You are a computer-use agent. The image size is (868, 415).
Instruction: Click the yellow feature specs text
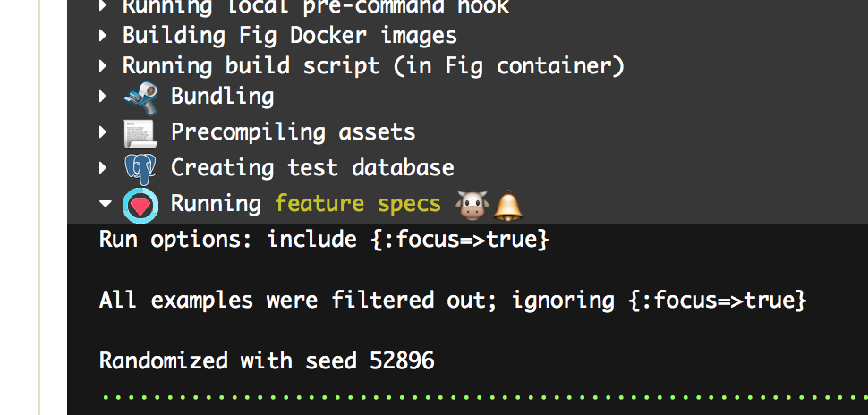point(358,204)
